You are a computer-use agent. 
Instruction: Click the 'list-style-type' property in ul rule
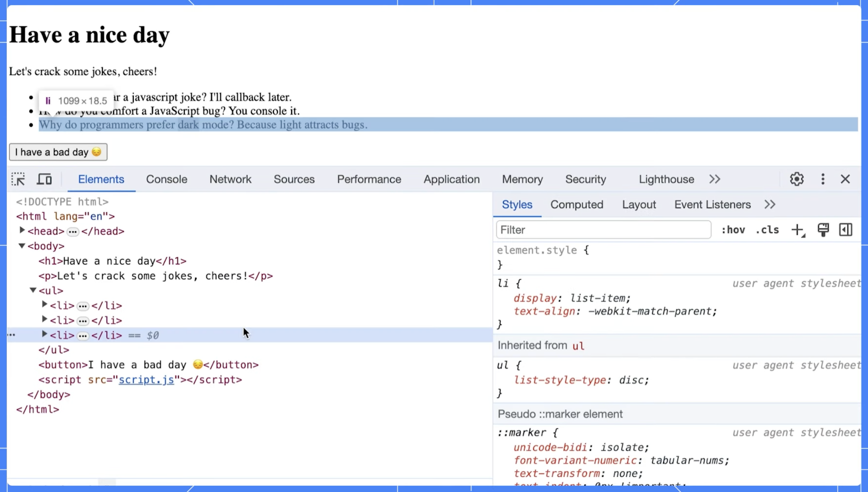tap(560, 380)
